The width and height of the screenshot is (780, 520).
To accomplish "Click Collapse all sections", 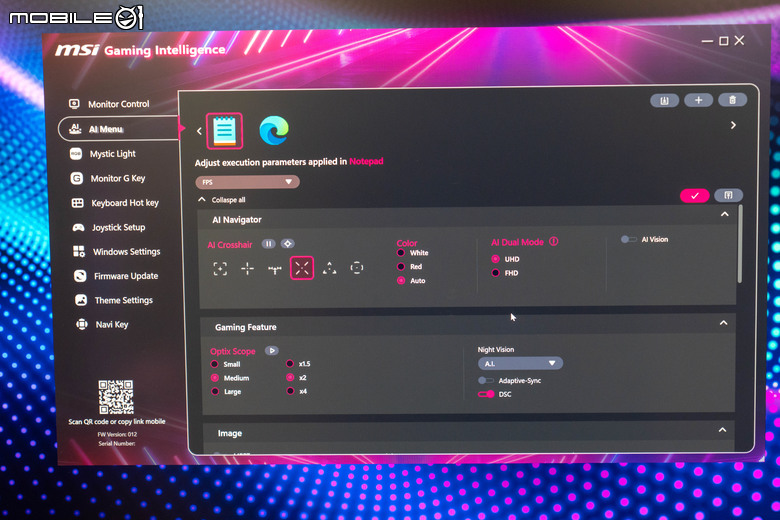I will (222, 200).
